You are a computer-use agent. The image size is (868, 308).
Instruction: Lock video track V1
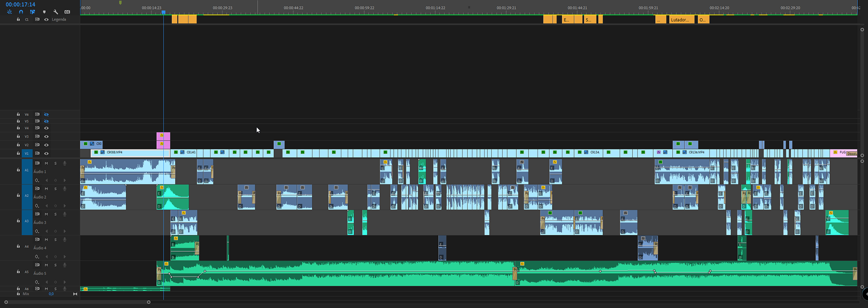point(18,154)
